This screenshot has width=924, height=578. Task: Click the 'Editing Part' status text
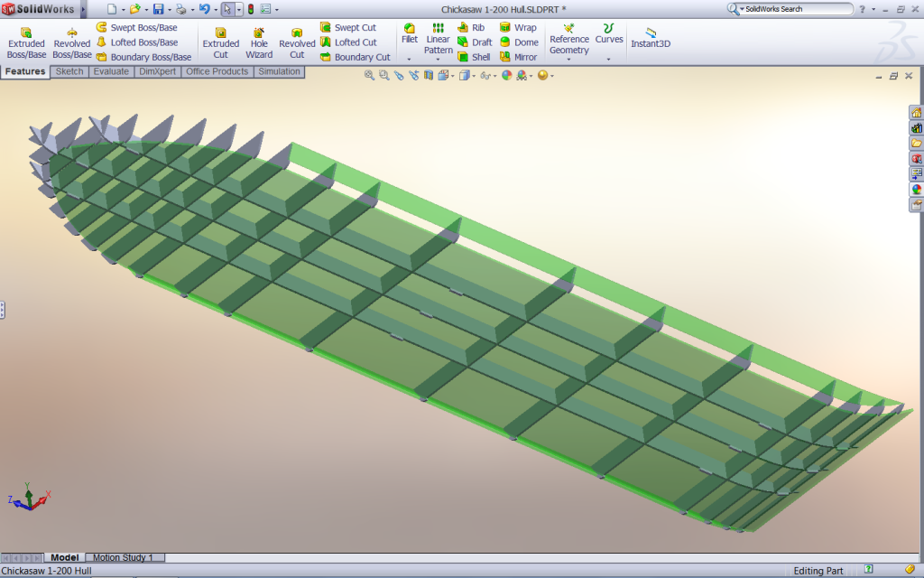coord(818,571)
